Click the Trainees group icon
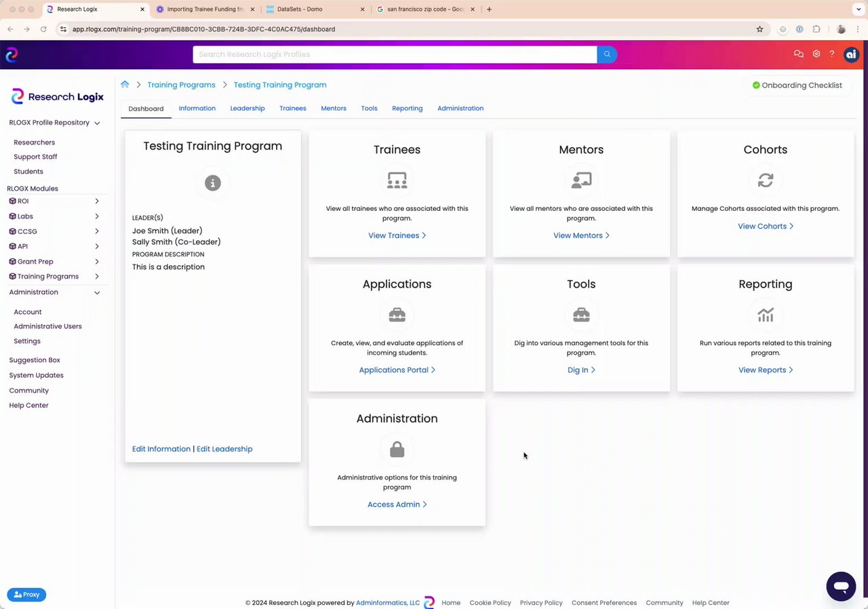The width and height of the screenshot is (868, 609). click(x=397, y=180)
